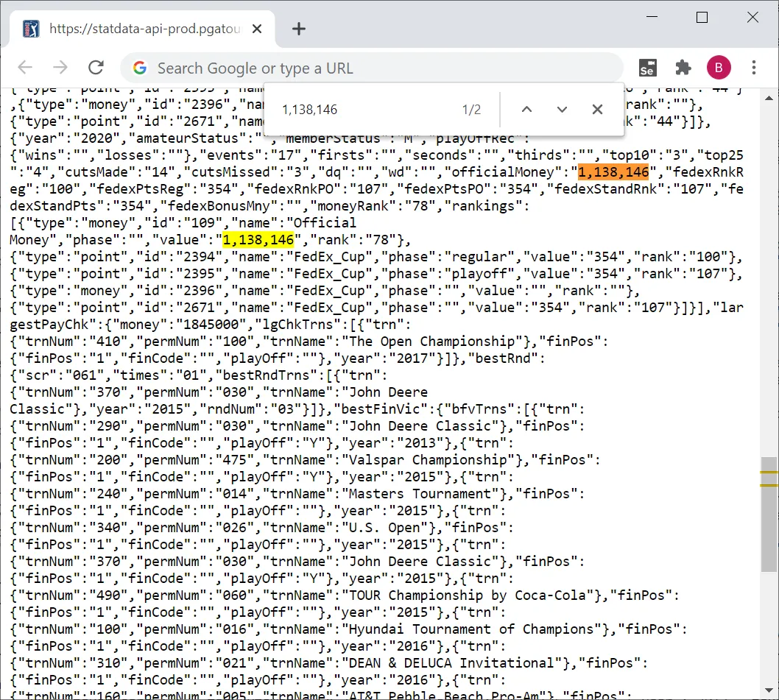Click the find-in-page search field with 1,138,146
The image size is (779, 700).
click(367, 109)
